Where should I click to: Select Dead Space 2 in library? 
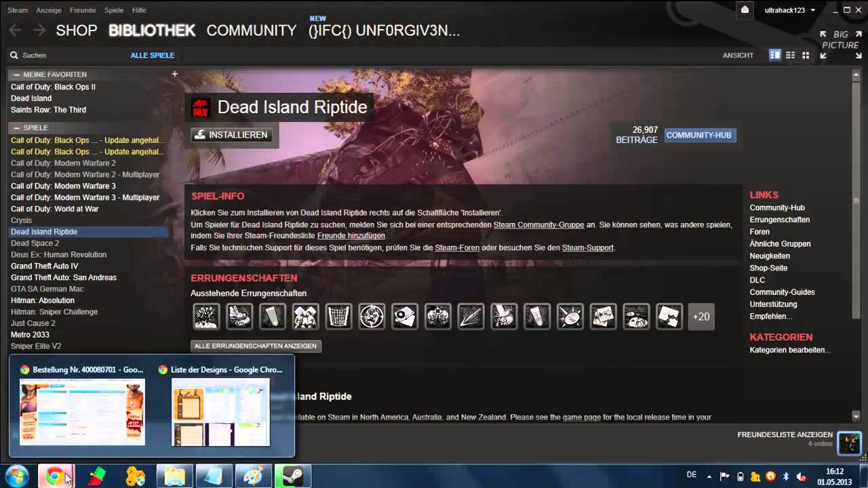pyautogui.click(x=35, y=243)
